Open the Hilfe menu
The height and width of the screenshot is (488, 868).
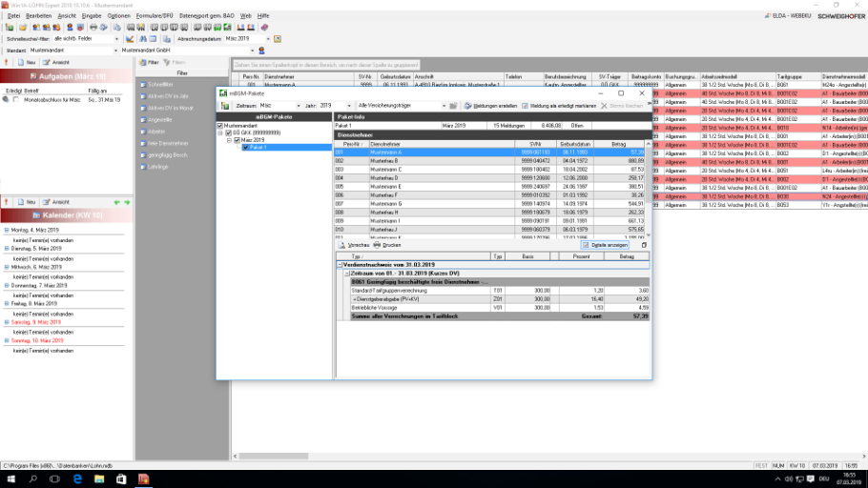point(263,16)
